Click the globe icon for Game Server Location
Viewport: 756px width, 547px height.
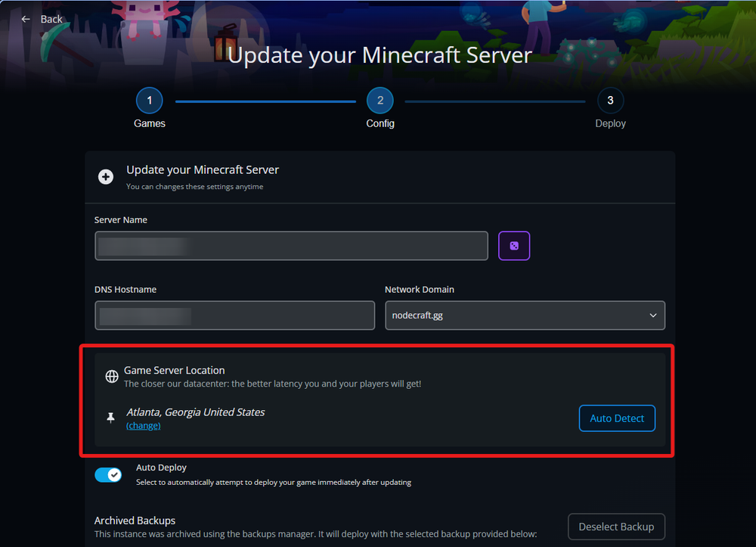pos(111,376)
